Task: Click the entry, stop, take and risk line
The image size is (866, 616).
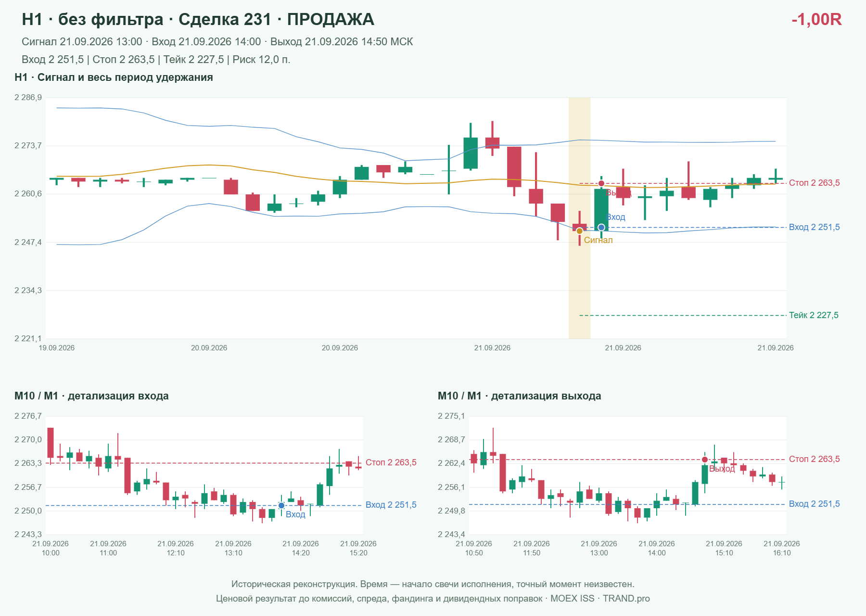Action: tap(156, 60)
